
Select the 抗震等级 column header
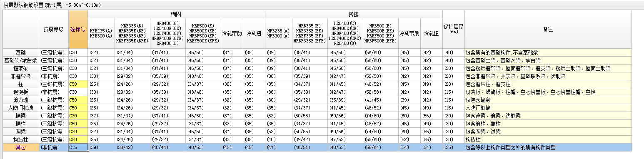pos(54,30)
